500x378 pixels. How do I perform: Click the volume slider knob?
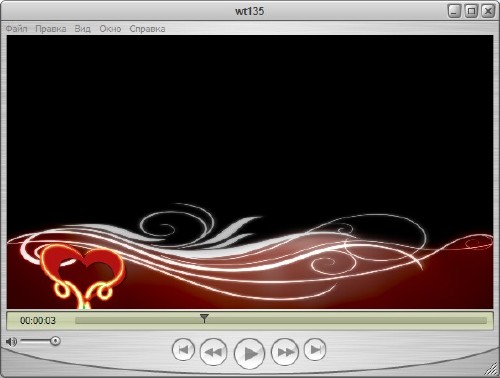pyautogui.click(x=55, y=341)
